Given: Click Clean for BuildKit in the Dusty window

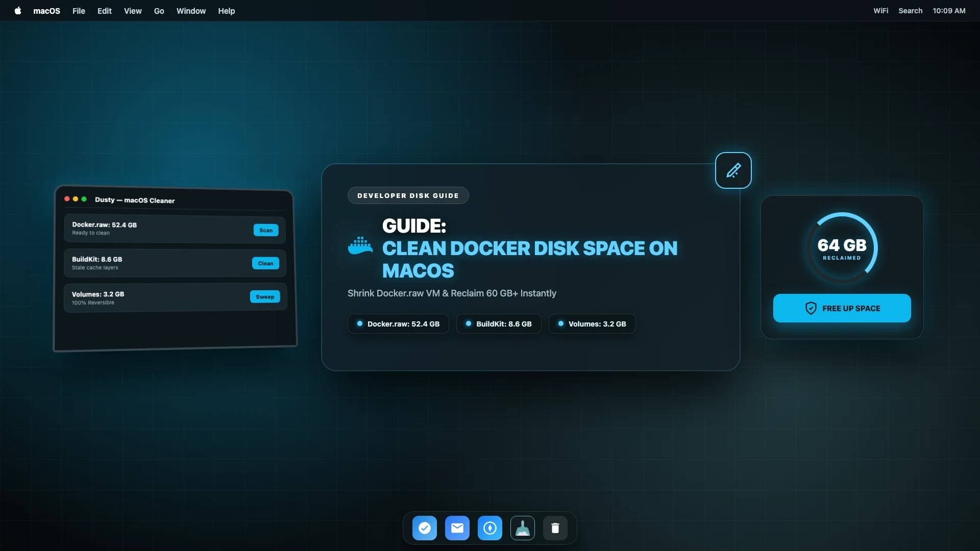Looking at the screenshot, I should point(265,263).
